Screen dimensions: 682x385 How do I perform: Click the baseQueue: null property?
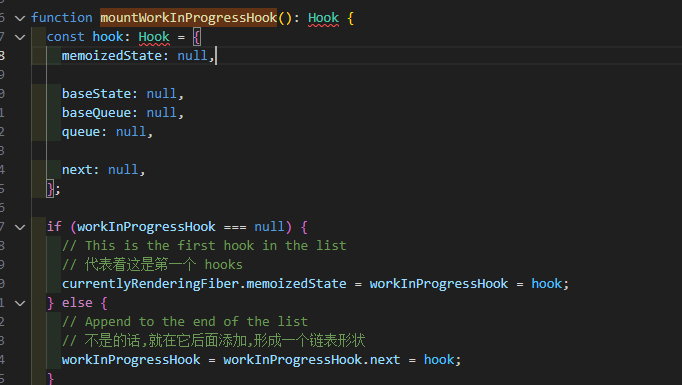tap(123, 113)
